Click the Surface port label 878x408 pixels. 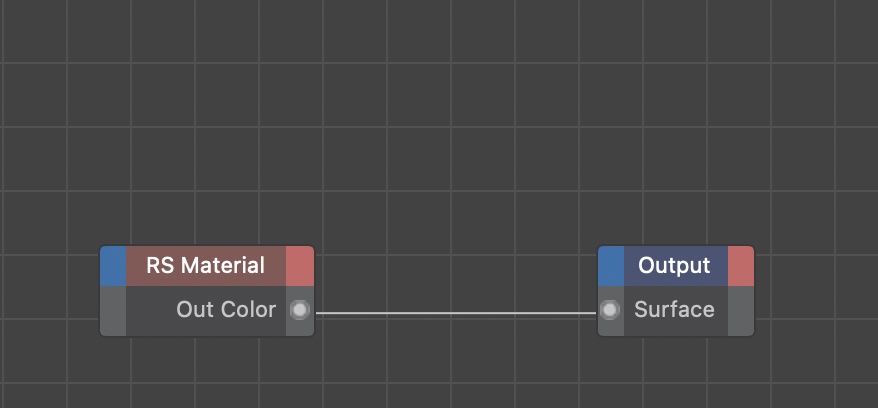(674, 310)
